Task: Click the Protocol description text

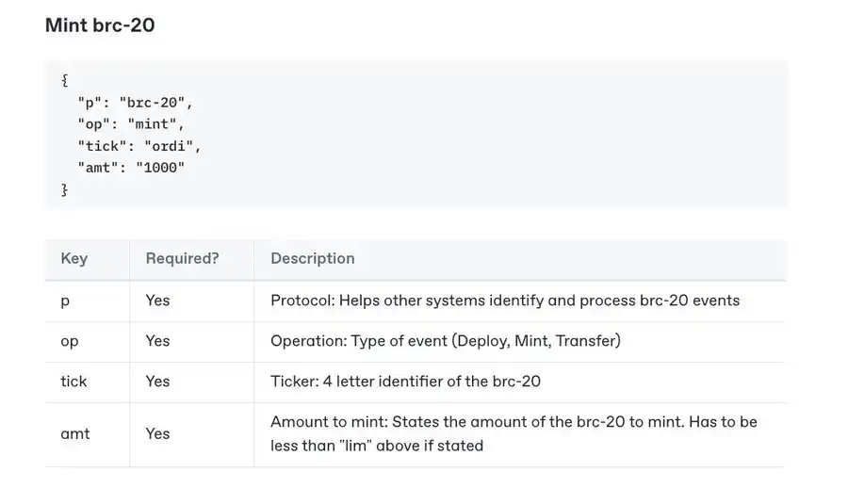Action: coord(505,301)
